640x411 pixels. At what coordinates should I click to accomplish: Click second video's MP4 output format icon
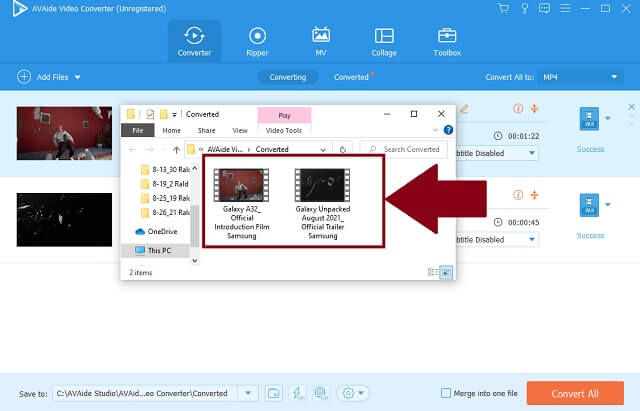point(589,205)
